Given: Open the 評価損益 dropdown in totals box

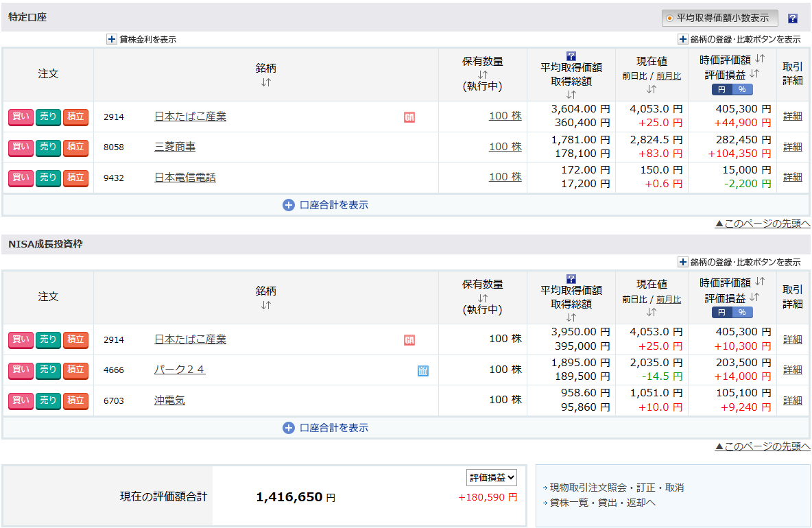Looking at the screenshot, I should point(492,478).
